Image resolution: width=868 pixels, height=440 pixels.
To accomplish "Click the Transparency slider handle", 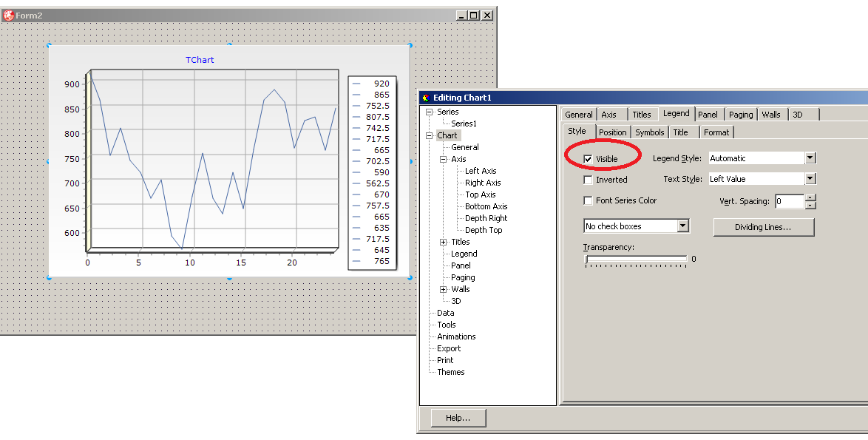I will pyautogui.click(x=587, y=259).
